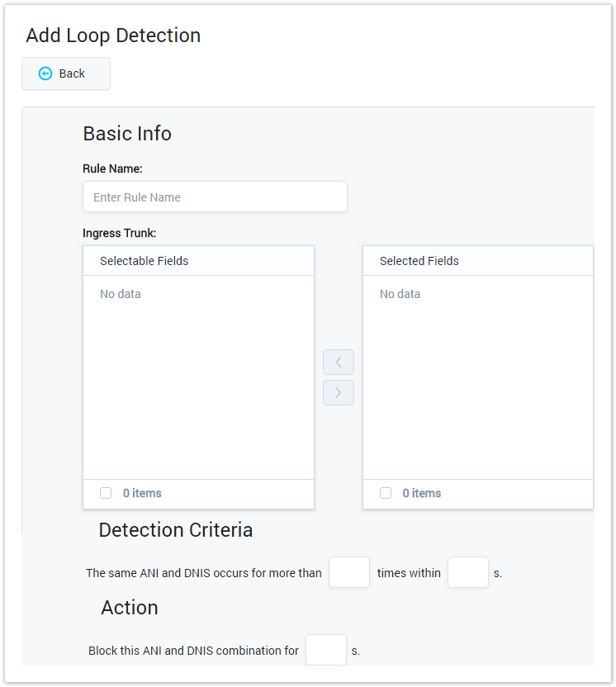Click the Selectable Fields empty list area
This screenshot has width=616, height=687.
(198, 380)
